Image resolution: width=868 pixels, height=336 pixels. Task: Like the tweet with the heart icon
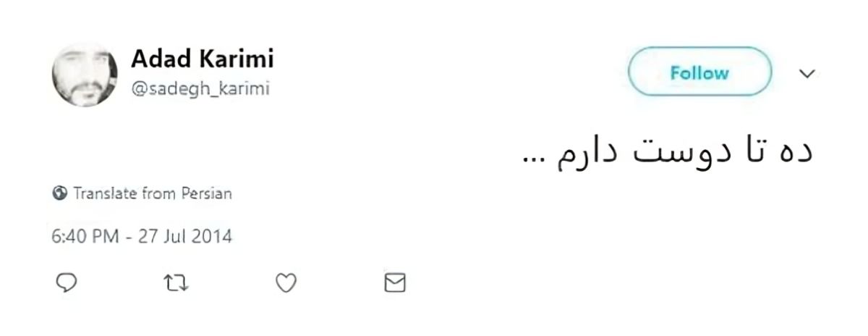[286, 283]
